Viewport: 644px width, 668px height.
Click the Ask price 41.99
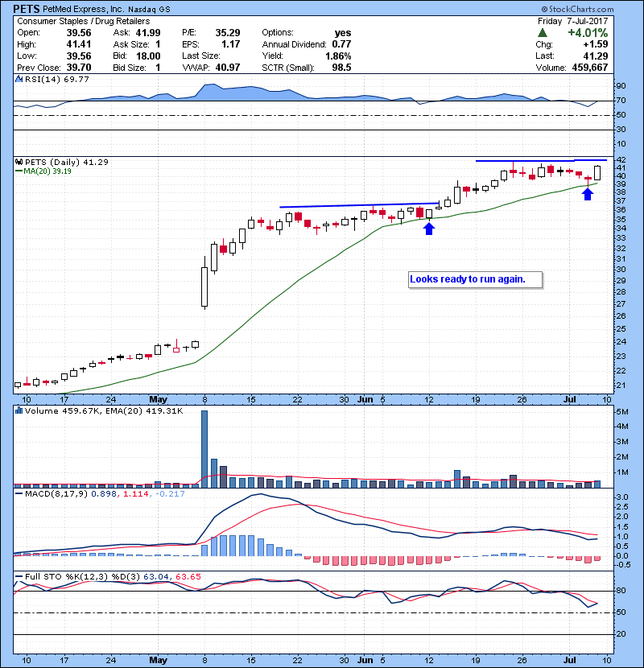coord(148,33)
